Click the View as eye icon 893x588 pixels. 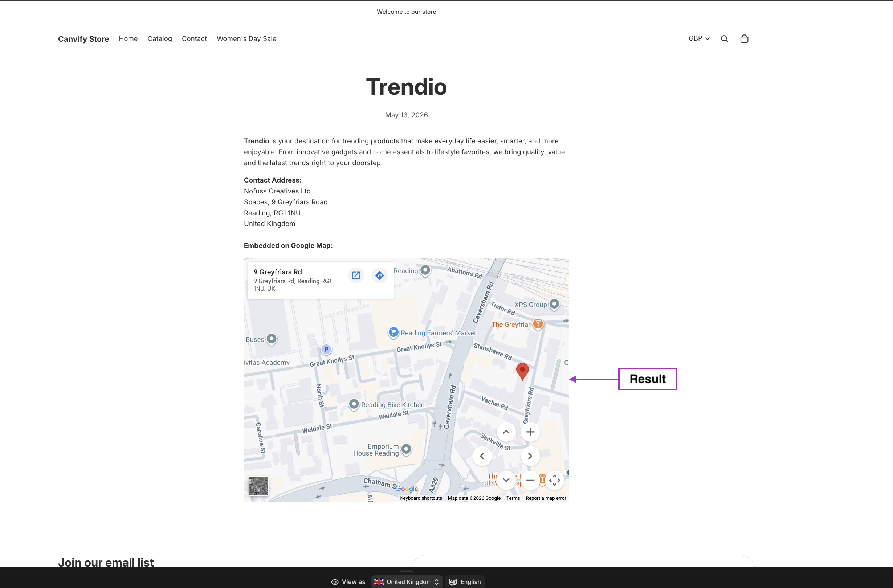click(335, 582)
